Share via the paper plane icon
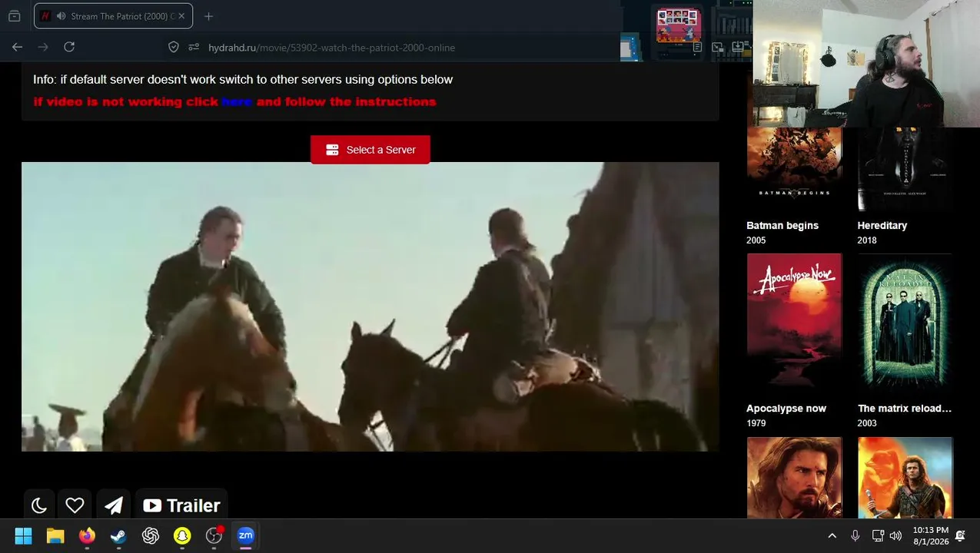 [114, 505]
